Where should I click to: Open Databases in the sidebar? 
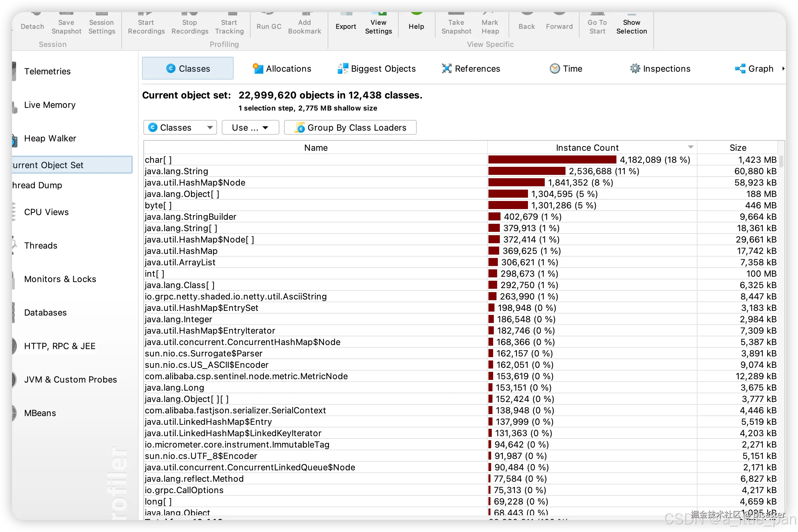(x=46, y=313)
